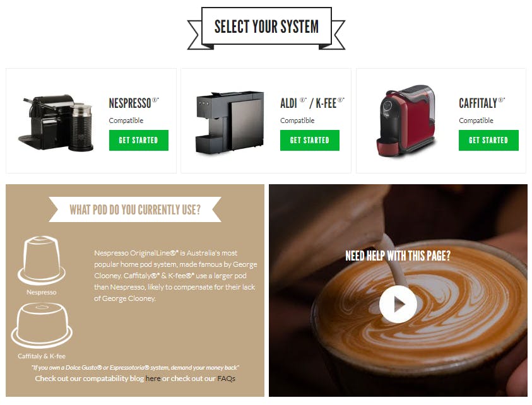This screenshot has width=532, height=405.
Task: Click the Nespresso label under the pod
Action: pos(42,292)
